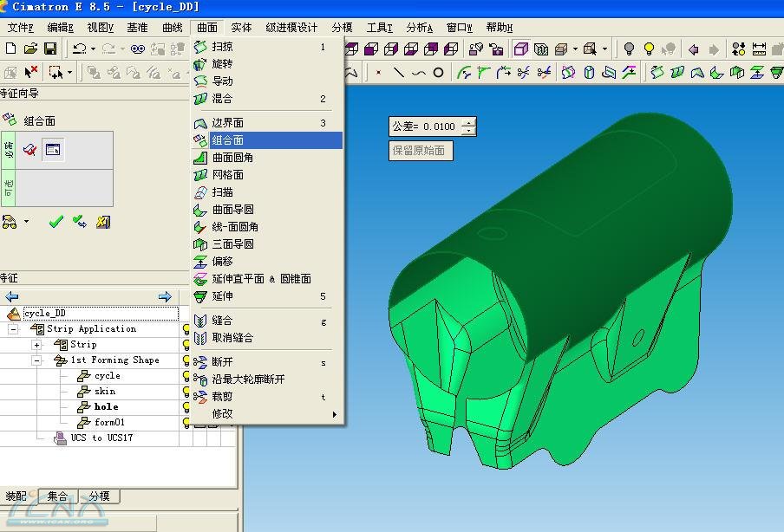Click the 保留原始面 button
Image resolution: width=784 pixels, height=532 pixels.
[420, 151]
